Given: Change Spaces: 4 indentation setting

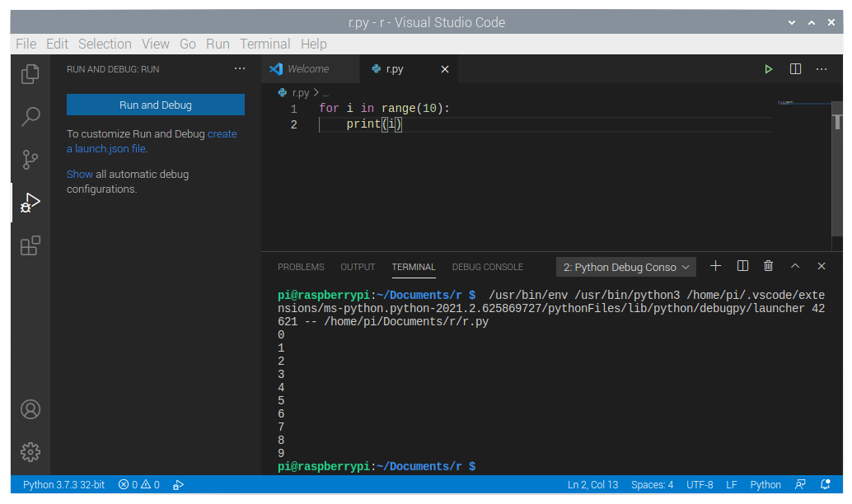Looking at the screenshot, I should point(652,484).
